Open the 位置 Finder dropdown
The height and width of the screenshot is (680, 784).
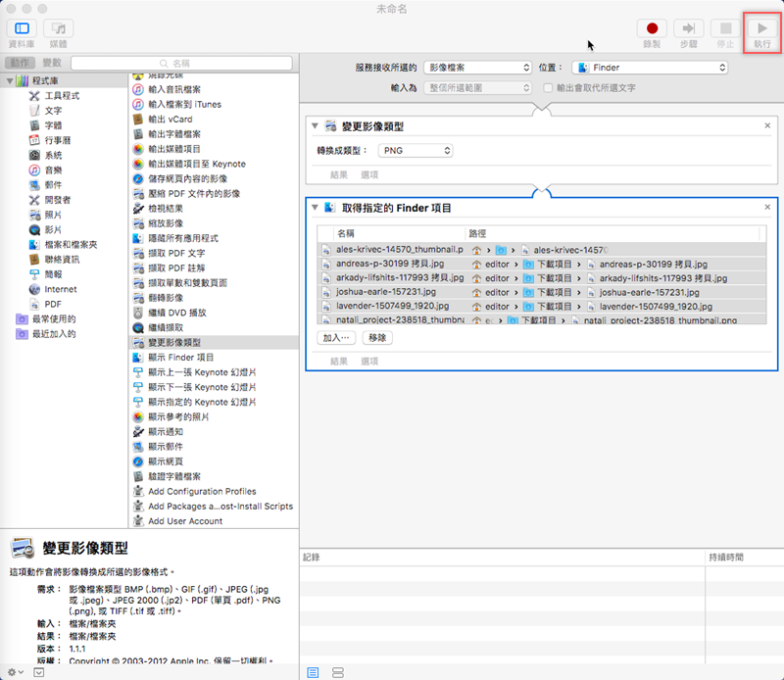(x=650, y=68)
